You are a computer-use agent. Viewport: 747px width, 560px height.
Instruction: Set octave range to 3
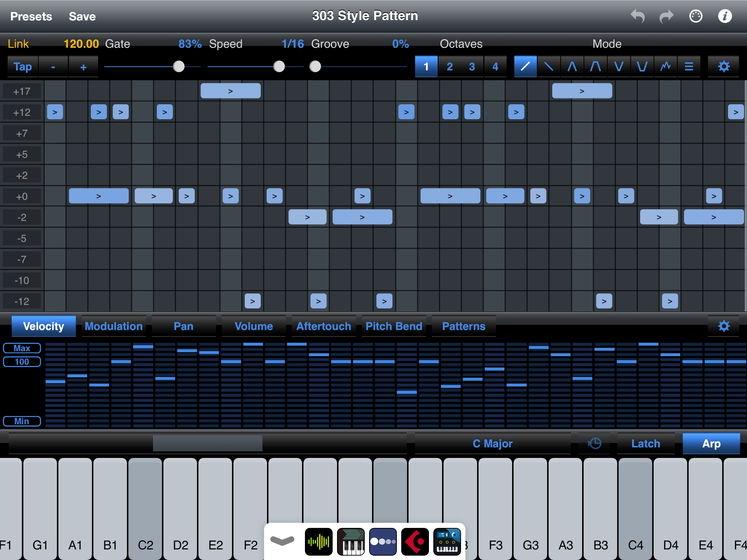click(x=472, y=66)
